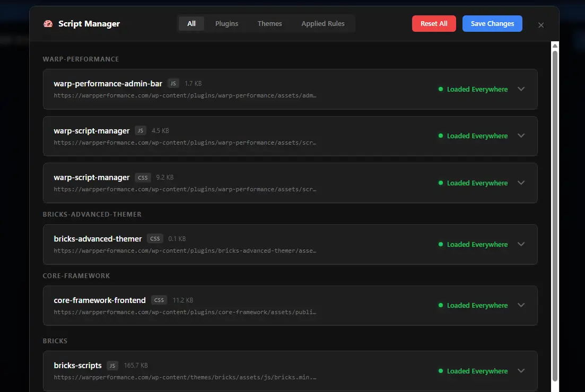Click green status dot for core-framework-frontend
Viewport: 585px width, 392px height.
441,306
